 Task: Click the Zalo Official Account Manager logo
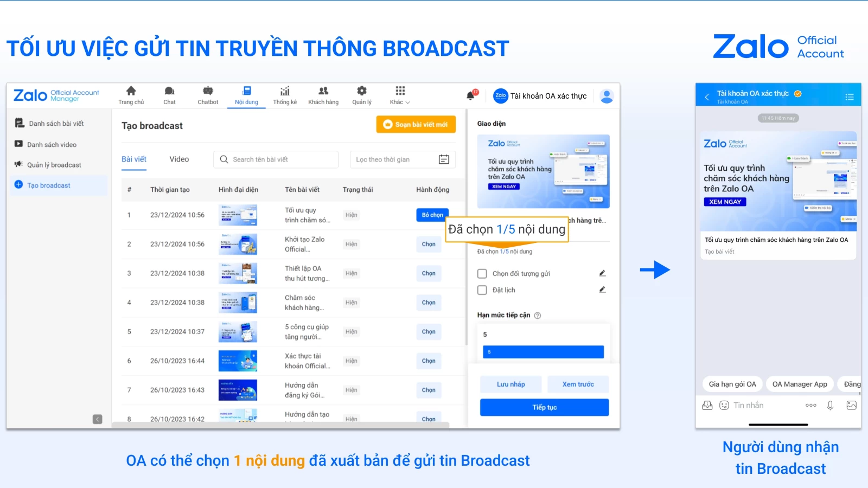coord(56,95)
